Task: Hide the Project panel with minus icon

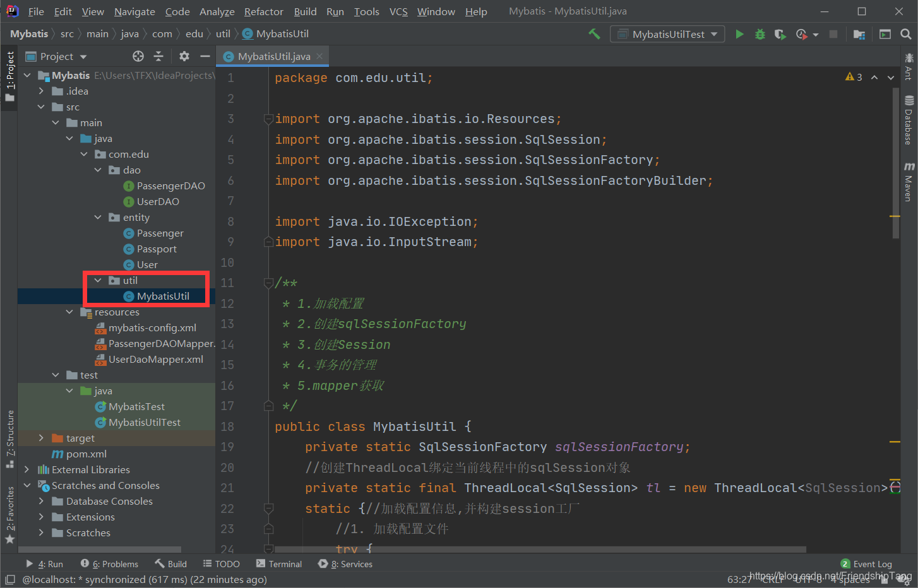Action: 205,56
